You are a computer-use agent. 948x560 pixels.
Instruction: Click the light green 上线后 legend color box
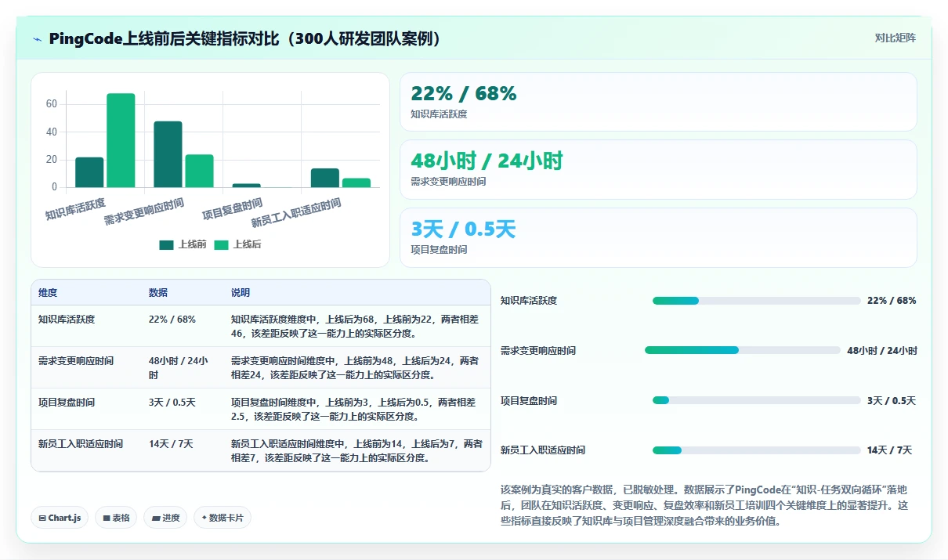[x=221, y=244]
